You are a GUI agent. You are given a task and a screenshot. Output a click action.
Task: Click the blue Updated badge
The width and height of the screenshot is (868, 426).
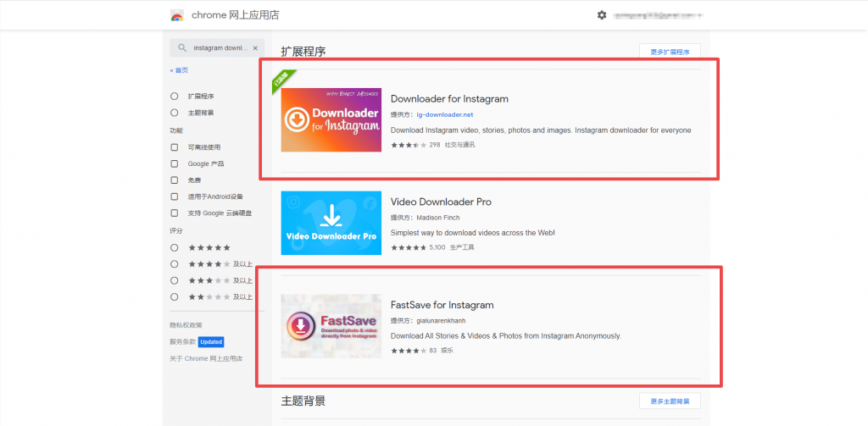(211, 342)
